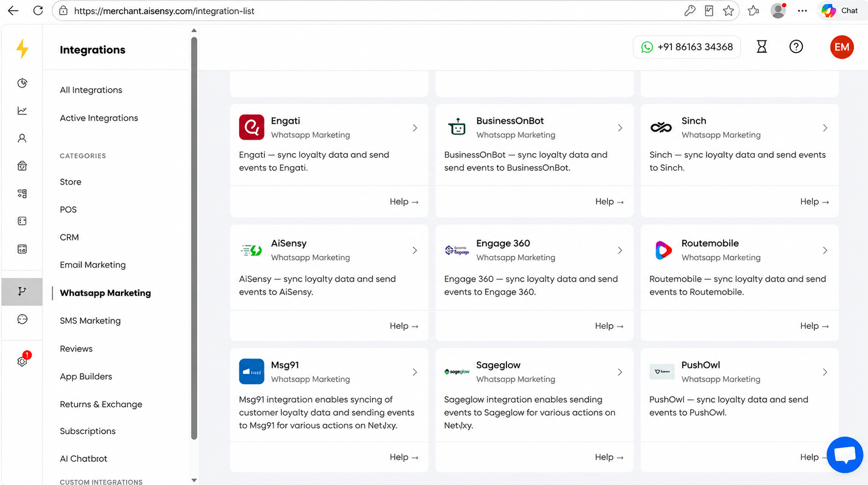Choose the App Builders category
Image resolution: width=868 pixels, height=485 pixels.
click(86, 377)
